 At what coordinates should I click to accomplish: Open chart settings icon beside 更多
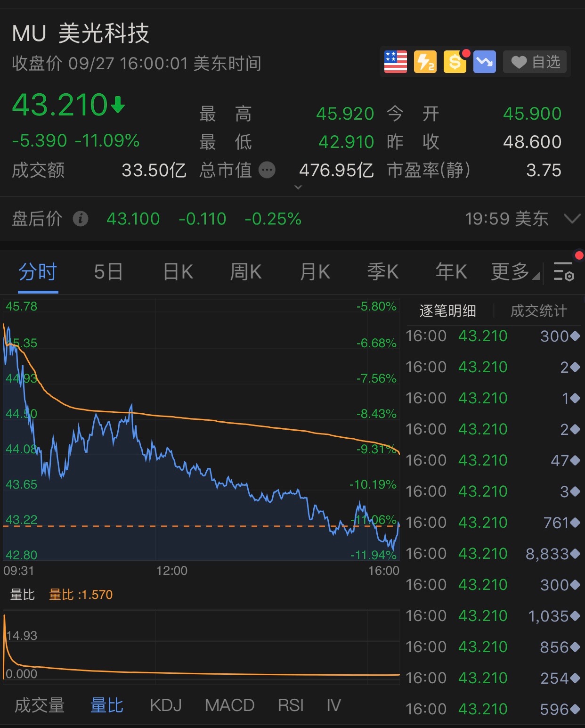[x=564, y=272]
